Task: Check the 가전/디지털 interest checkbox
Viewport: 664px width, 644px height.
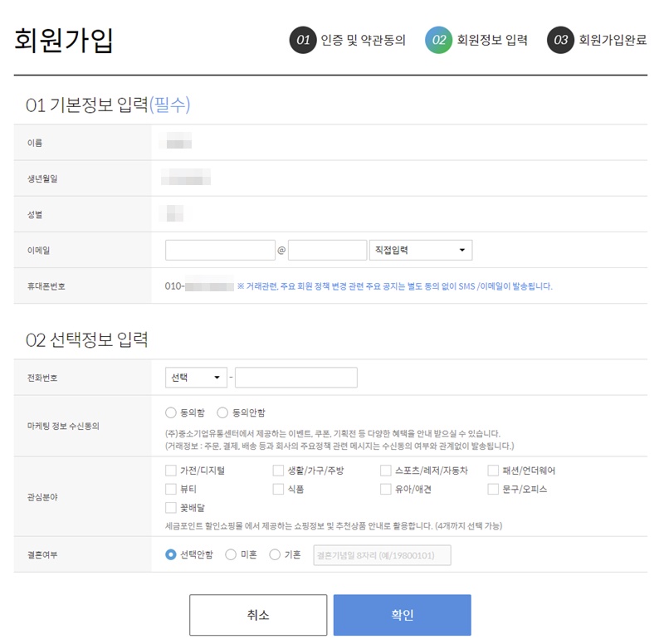Action: coord(171,471)
